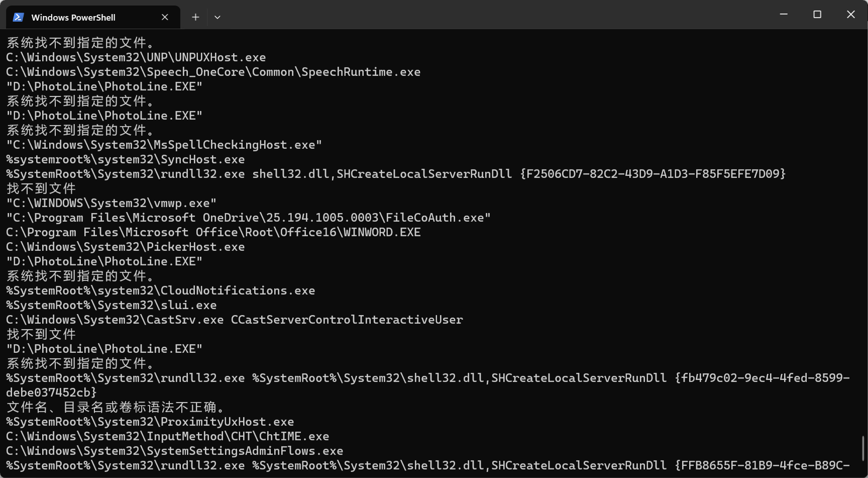Click the SpeechRuntime.exe path line
The width and height of the screenshot is (868, 478).
coord(213,72)
